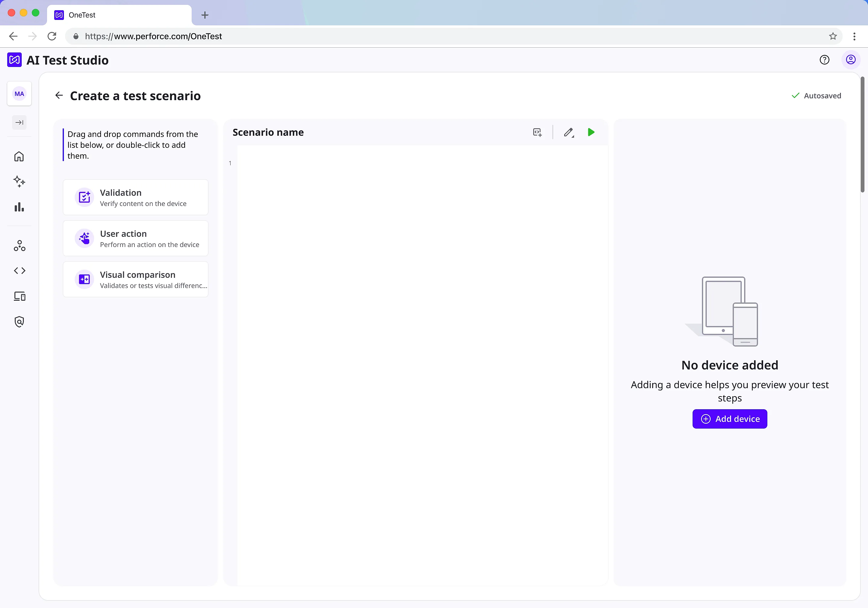This screenshot has height=608, width=868.
Task: Click the Create a test scenario heading
Action: [135, 96]
